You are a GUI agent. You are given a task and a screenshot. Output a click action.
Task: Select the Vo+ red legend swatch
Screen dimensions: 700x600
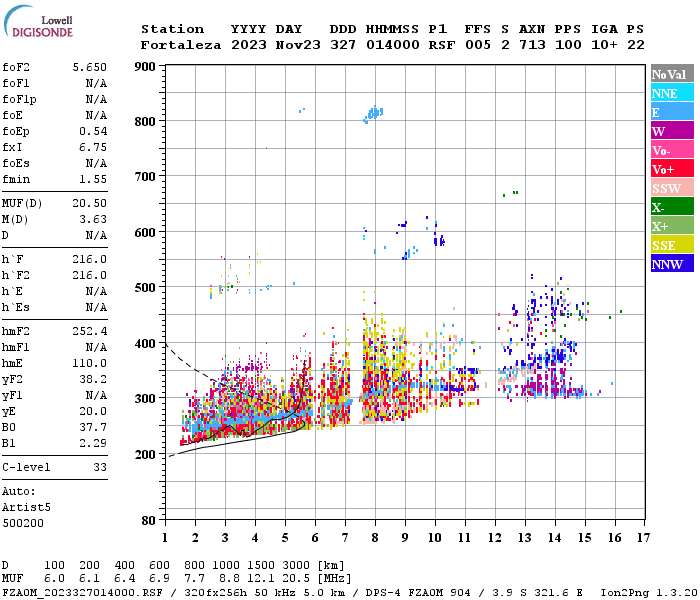tap(672, 169)
